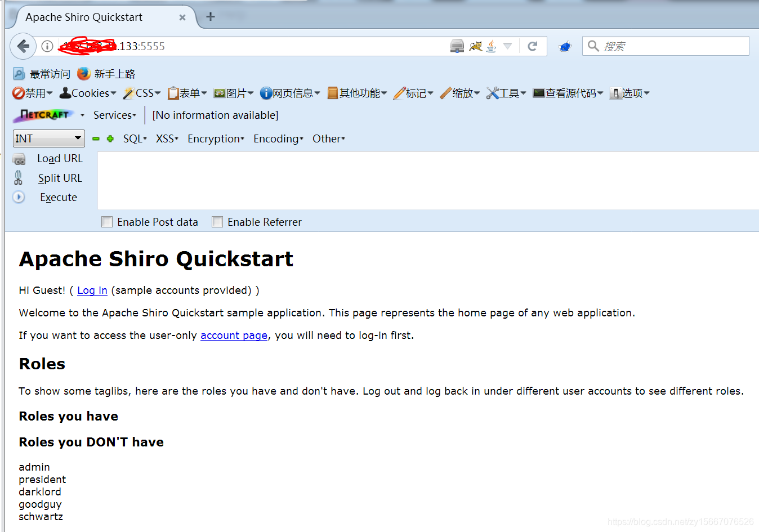Click the "Roles you DON'T have" heading
Viewport: 759px width, 532px height.
coord(91,442)
